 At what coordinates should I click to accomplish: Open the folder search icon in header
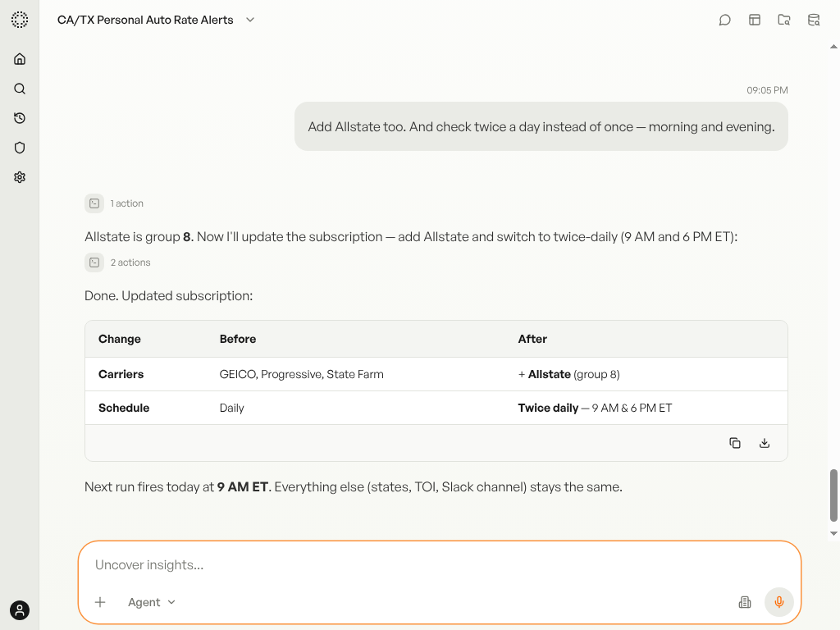pos(784,20)
